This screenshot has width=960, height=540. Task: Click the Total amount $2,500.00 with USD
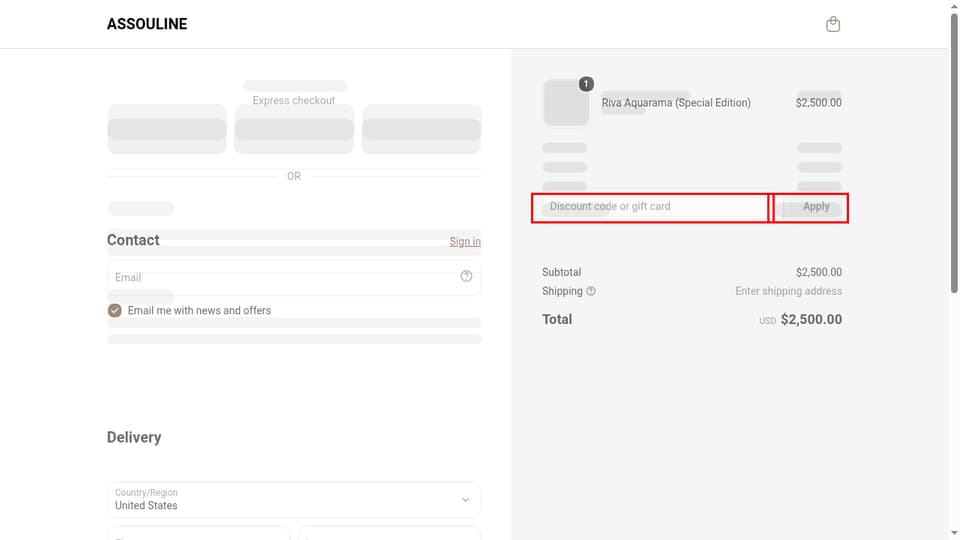click(x=800, y=320)
